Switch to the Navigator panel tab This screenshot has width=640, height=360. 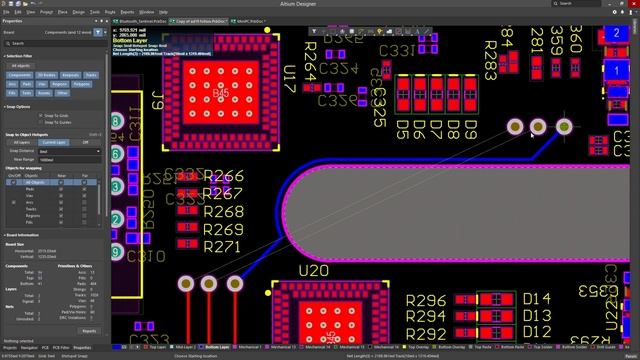pyautogui.click(x=29, y=348)
